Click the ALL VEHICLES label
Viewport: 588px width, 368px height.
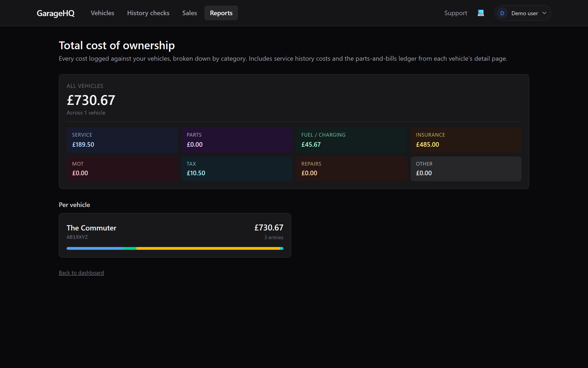85,86
